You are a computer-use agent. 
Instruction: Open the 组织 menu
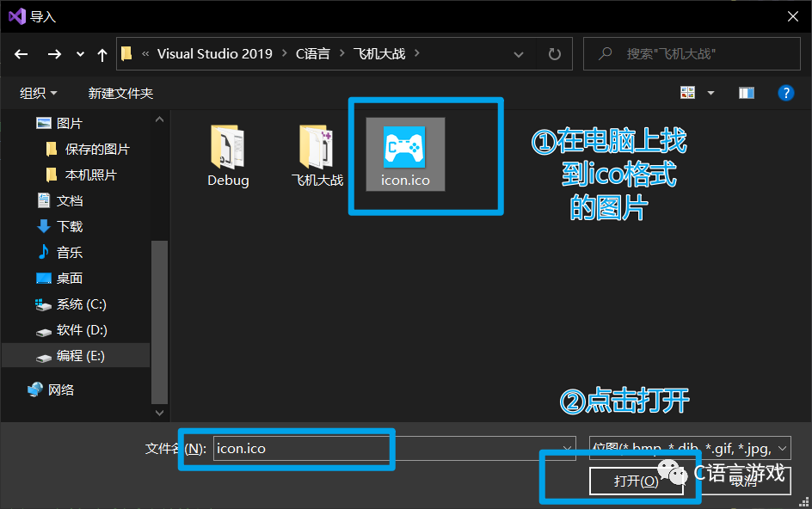(39, 93)
